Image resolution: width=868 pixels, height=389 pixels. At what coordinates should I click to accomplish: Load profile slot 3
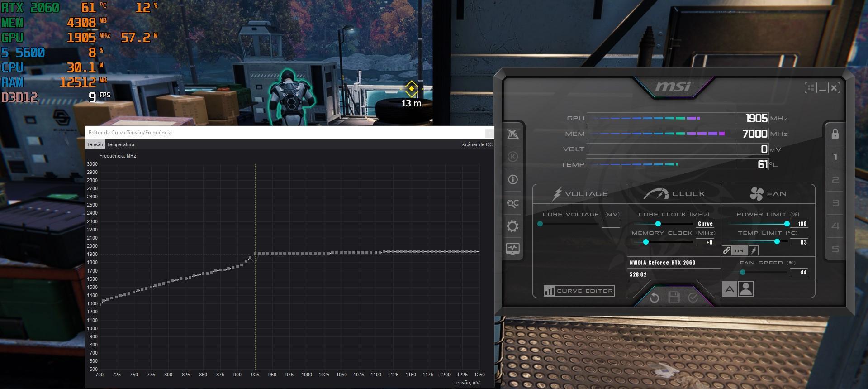tap(835, 203)
